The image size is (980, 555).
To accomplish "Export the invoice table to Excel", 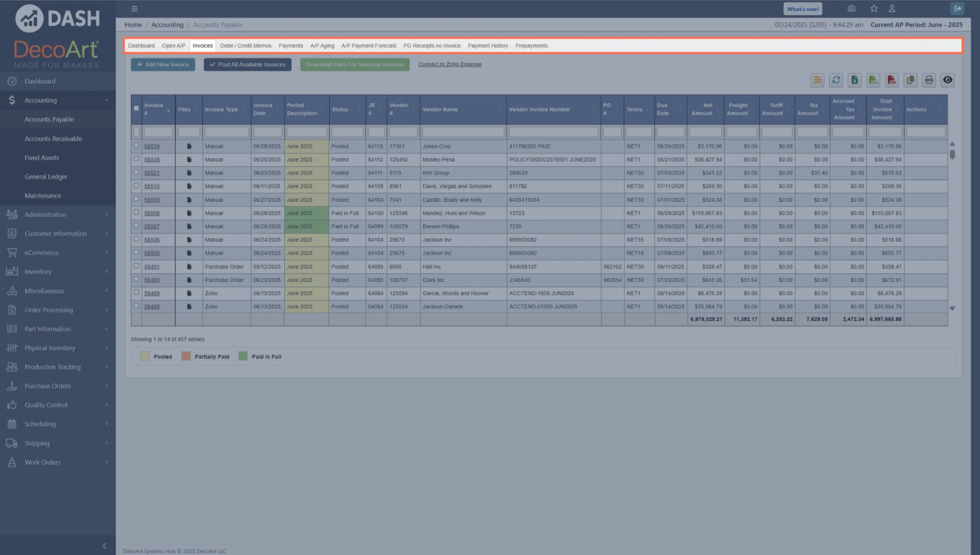I will pos(855,80).
